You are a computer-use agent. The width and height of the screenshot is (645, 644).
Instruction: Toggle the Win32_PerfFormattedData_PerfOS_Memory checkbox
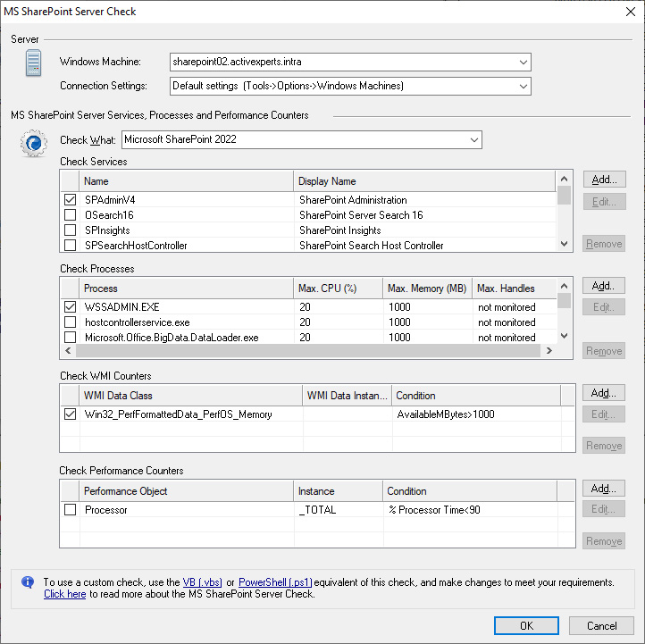pyautogui.click(x=71, y=414)
